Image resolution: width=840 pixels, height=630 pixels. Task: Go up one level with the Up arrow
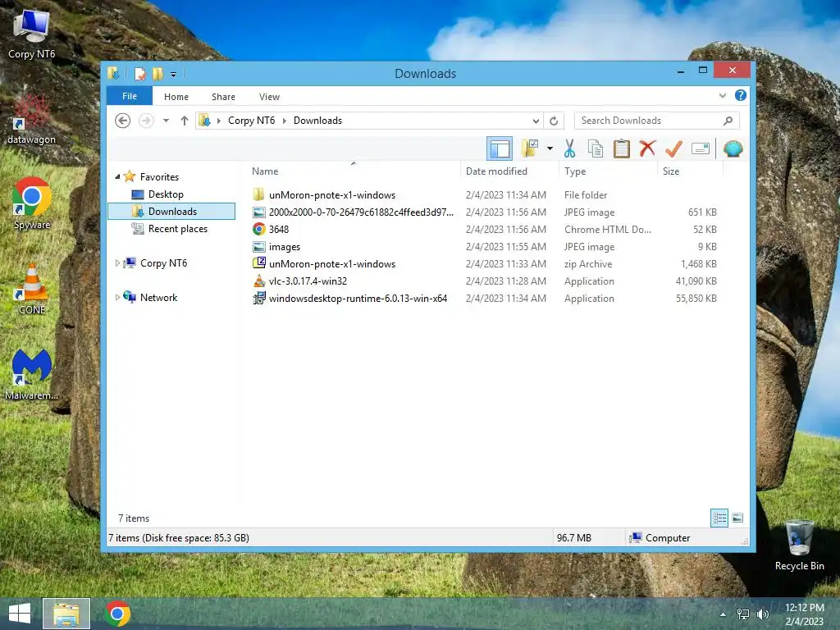(185, 121)
